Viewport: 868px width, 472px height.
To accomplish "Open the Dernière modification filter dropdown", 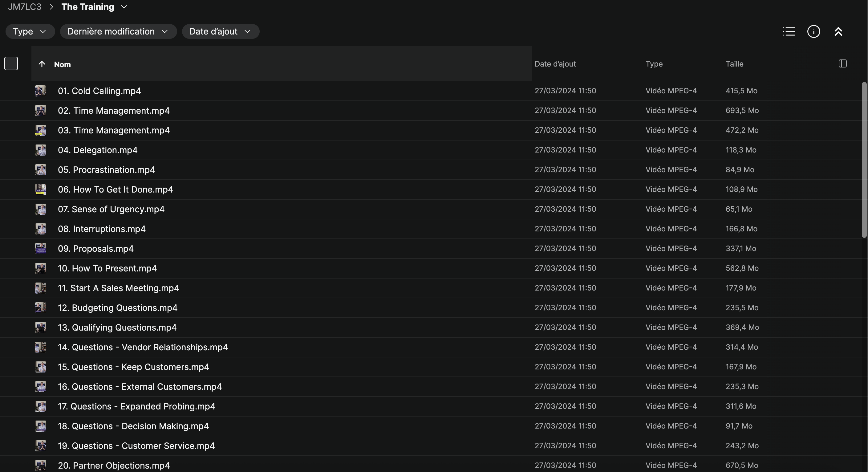I will pos(118,31).
